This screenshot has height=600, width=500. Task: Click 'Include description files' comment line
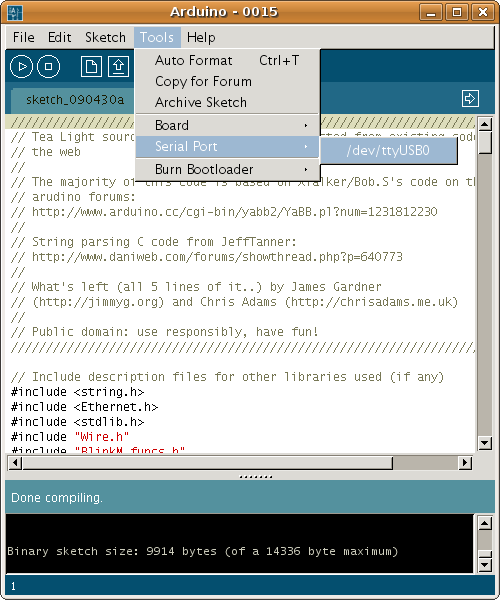pos(228,377)
